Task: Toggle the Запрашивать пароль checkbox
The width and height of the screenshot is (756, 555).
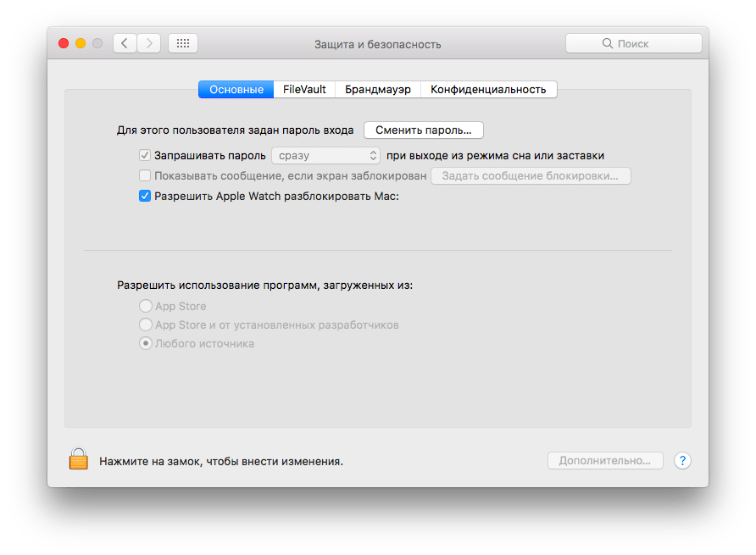Action: [x=145, y=155]
